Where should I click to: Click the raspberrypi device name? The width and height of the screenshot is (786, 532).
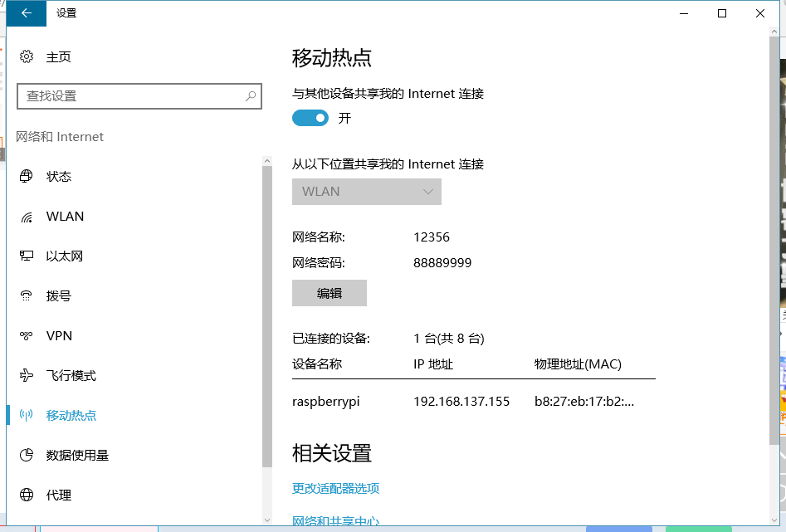click(326, 402)
